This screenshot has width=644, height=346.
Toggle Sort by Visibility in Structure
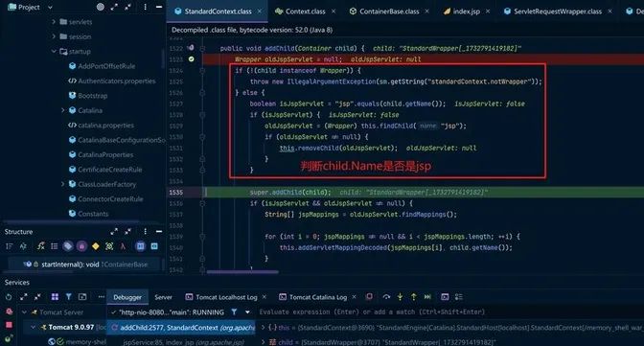click(x=9, y=246)
